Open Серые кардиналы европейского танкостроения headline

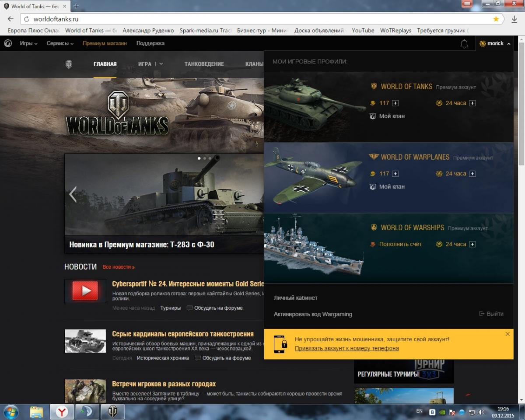tap(183, 334)
